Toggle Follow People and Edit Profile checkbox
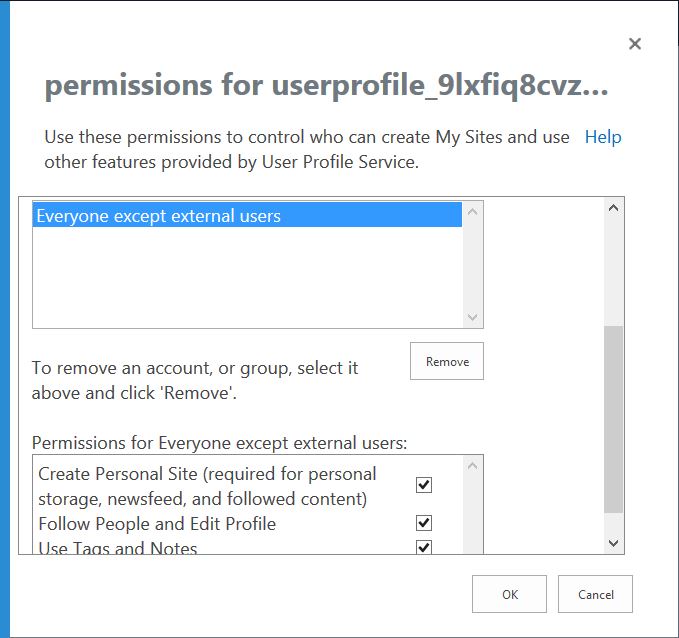This screenshot has height=638, width=679. [x=424, y=523]
